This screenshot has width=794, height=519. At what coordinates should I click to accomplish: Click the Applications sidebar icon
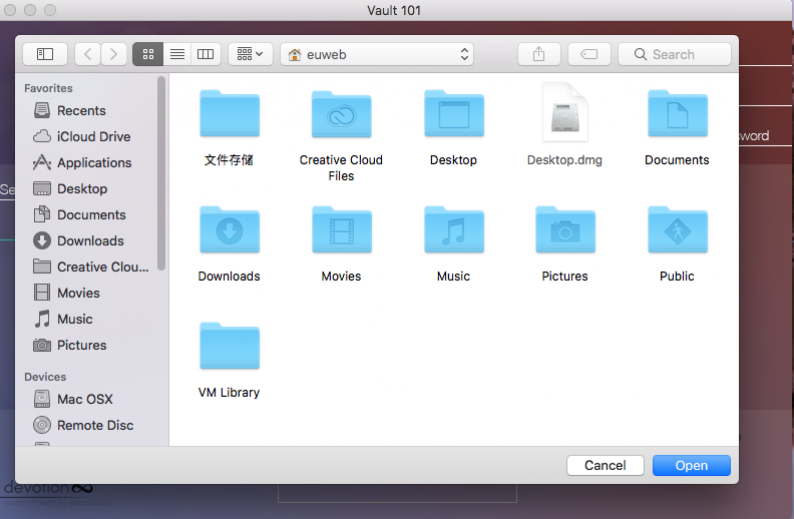click(42, 163)
